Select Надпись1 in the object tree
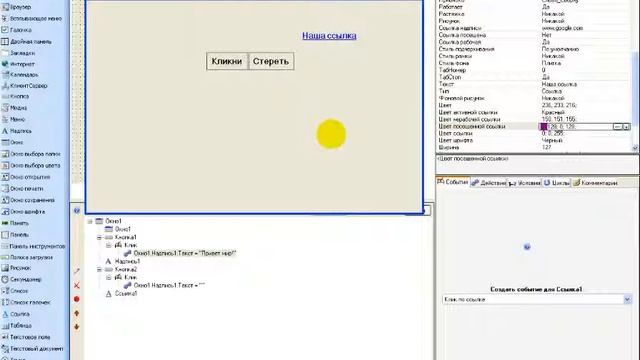640x360 pixels. coord(127,261)
